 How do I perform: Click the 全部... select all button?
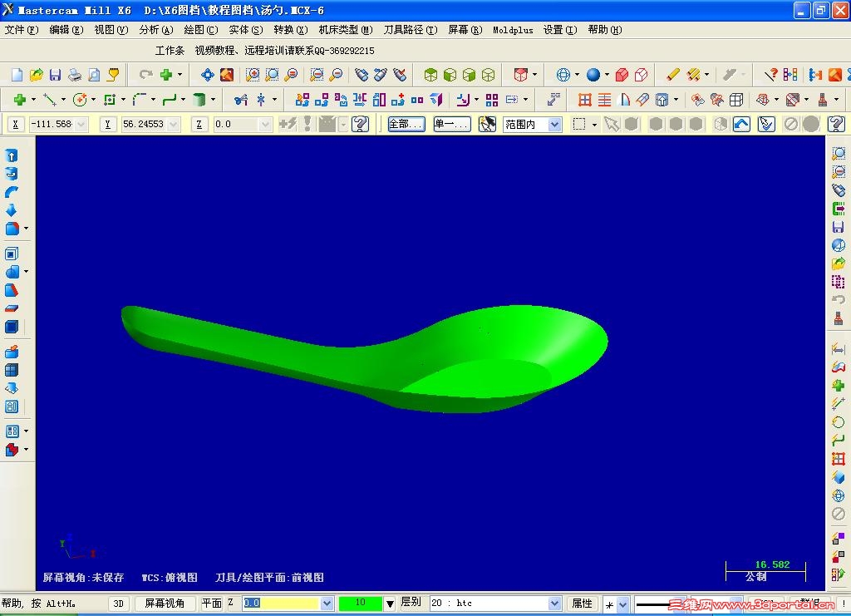click(406, 125)
